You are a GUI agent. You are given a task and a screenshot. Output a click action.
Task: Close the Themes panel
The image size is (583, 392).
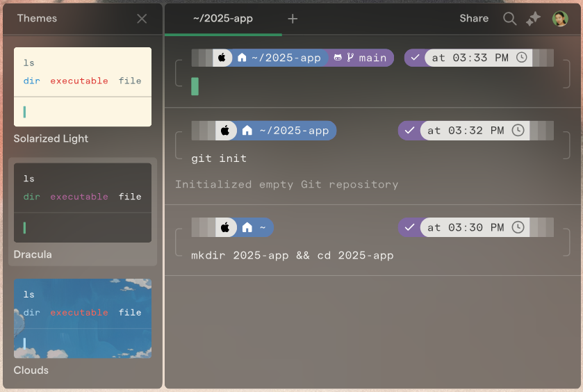coord(142,19)
